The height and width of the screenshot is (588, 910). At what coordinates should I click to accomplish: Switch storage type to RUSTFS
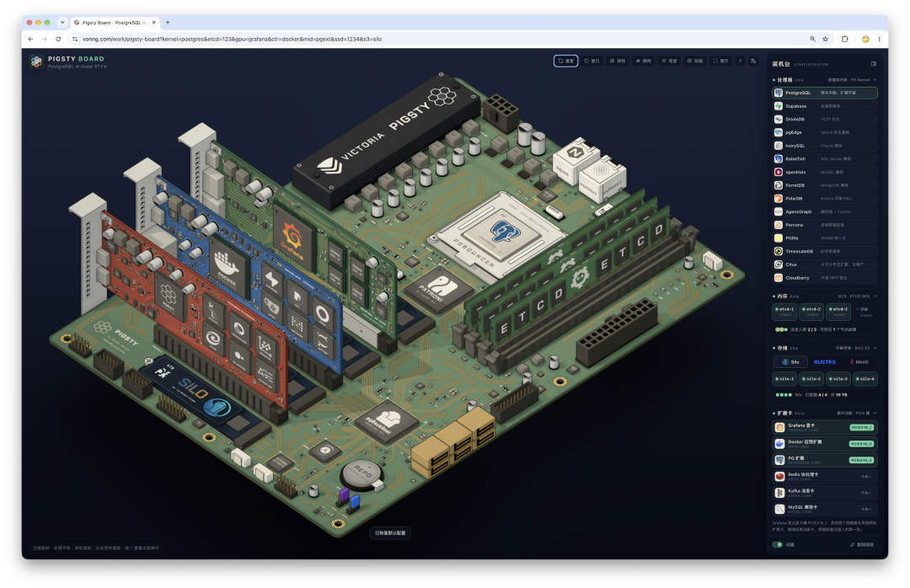(825, 362)
